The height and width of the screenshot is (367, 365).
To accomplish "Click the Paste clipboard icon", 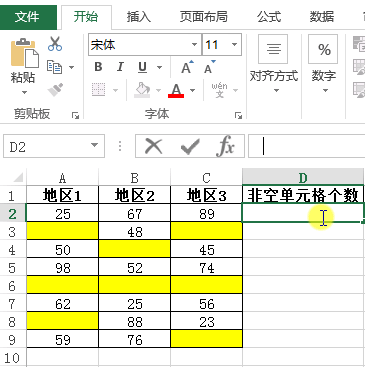I will (x=24, y=53).
